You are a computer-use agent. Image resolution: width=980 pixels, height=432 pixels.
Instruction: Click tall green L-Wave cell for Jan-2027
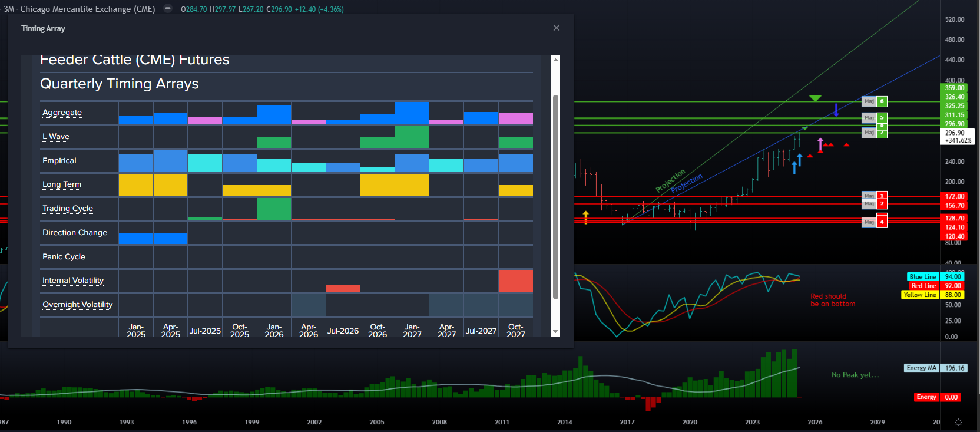pyautogui.click(x=412, y=137)
